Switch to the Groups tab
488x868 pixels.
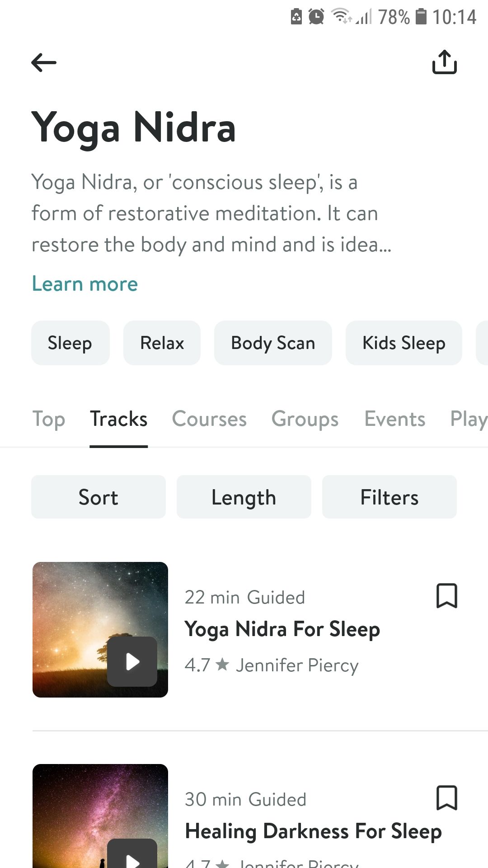305,419
